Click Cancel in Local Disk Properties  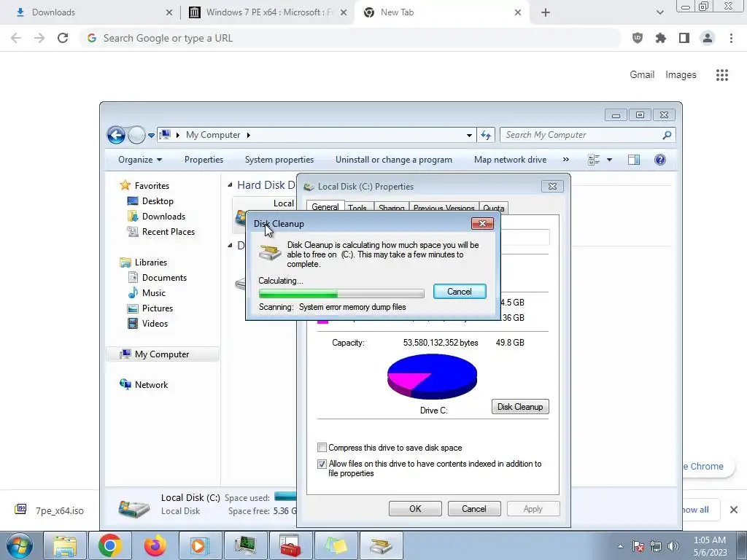pos(474,508)
